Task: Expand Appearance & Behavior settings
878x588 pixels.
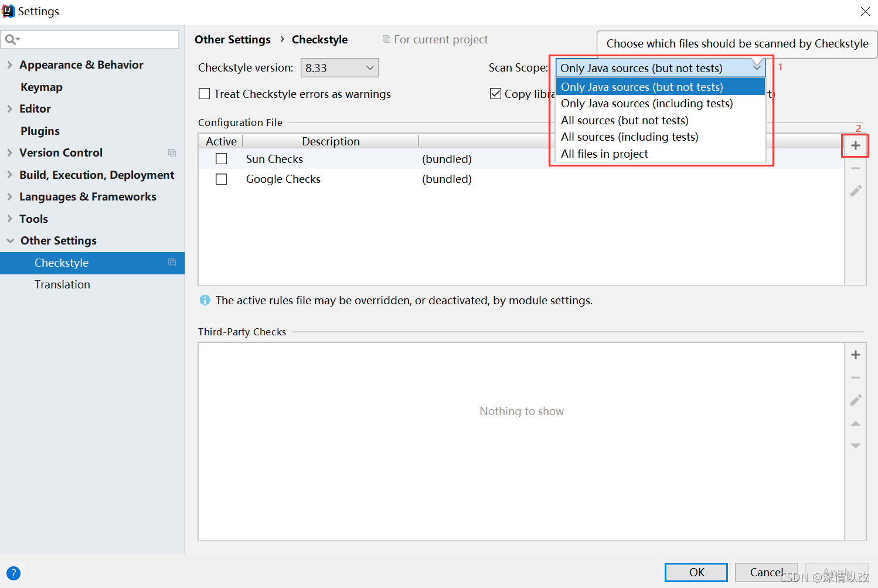Action: (9, 64)
